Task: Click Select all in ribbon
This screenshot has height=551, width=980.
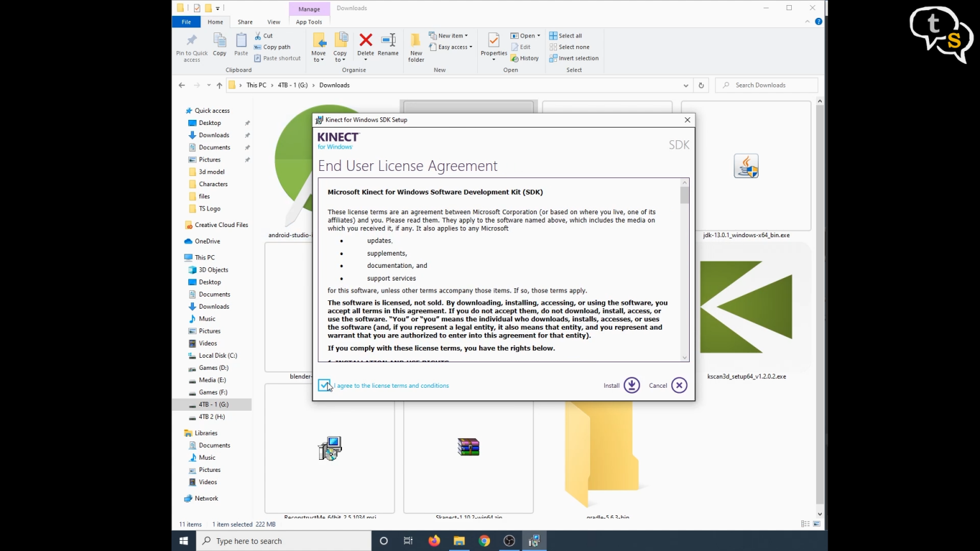Action: click(x=565, y=36)
